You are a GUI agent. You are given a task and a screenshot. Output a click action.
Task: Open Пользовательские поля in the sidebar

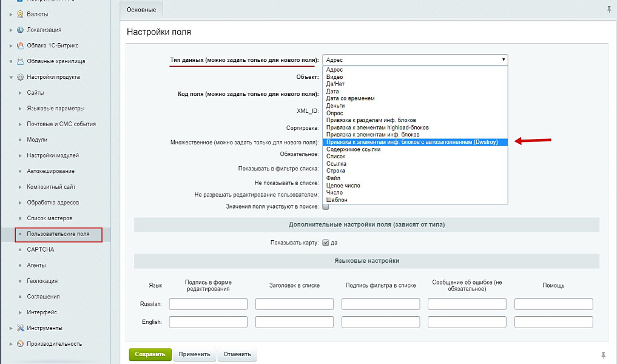point(58,234)
